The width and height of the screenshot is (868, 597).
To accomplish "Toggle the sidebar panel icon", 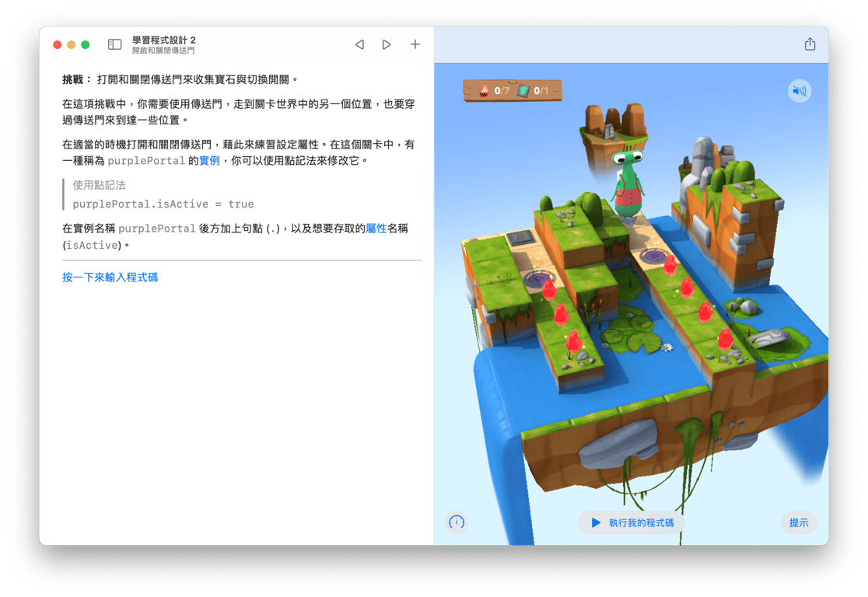I will coord(114,44).
